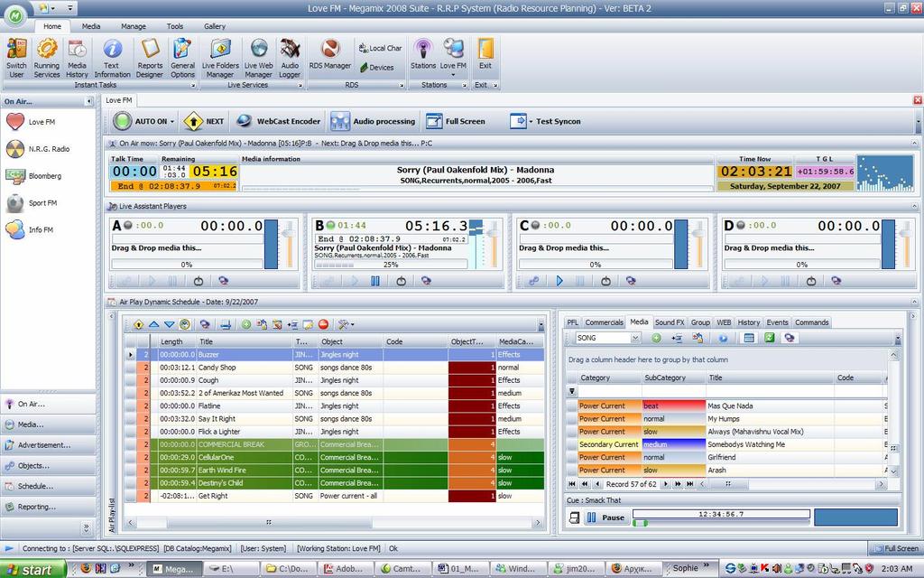Pause player B playback
924x578 pixels.
(x=375, y=282)
